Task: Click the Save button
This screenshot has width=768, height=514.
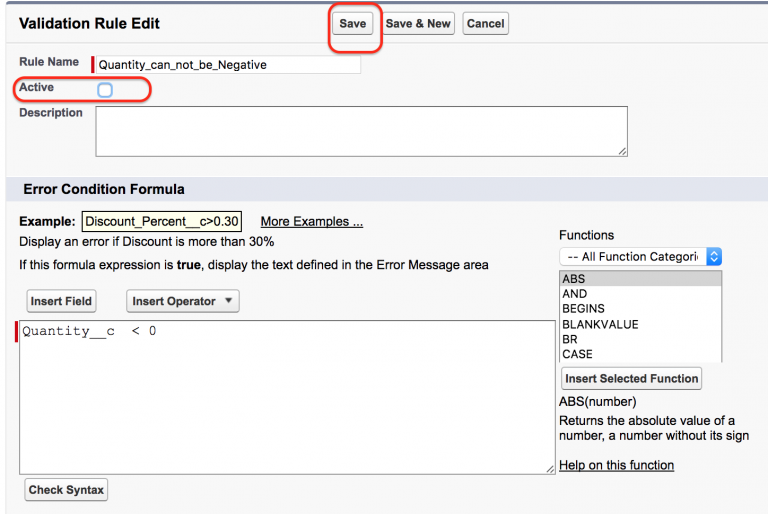Action: 353,24
